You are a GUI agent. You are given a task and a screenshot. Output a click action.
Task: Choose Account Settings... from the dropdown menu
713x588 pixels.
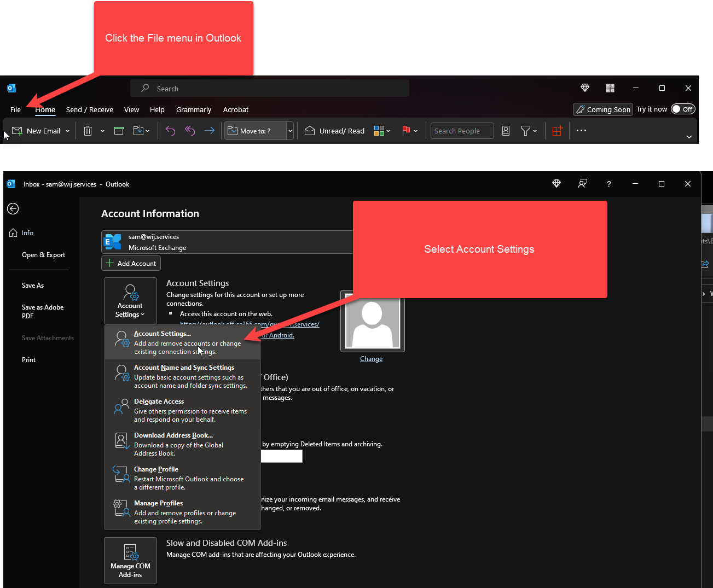[x=182, y=342]
